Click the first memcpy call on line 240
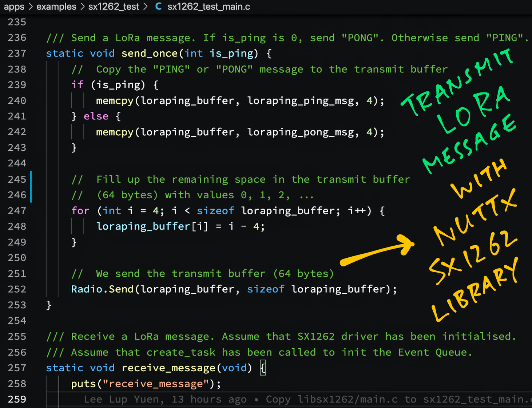532x408 pixels. [115, 101]
